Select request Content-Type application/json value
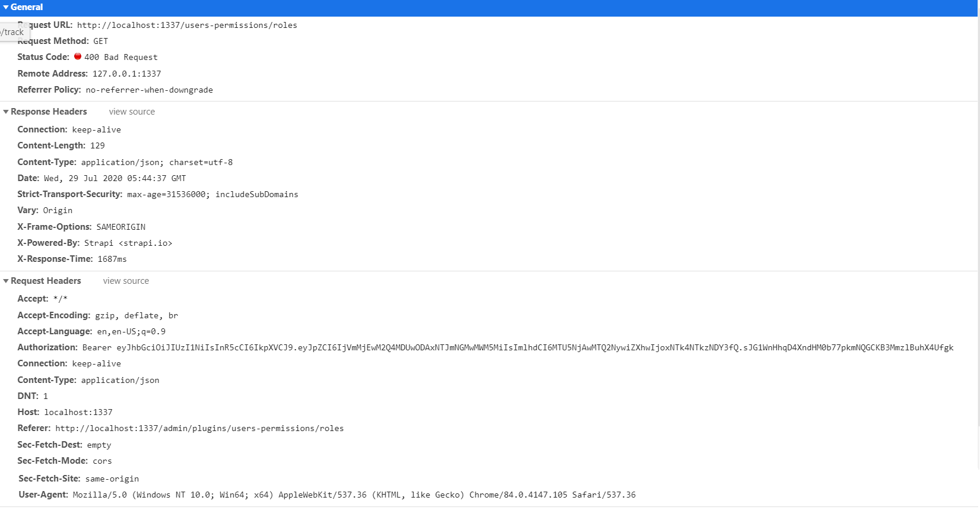This screenshot has width=980, height=513. click(x=120, y=380)
